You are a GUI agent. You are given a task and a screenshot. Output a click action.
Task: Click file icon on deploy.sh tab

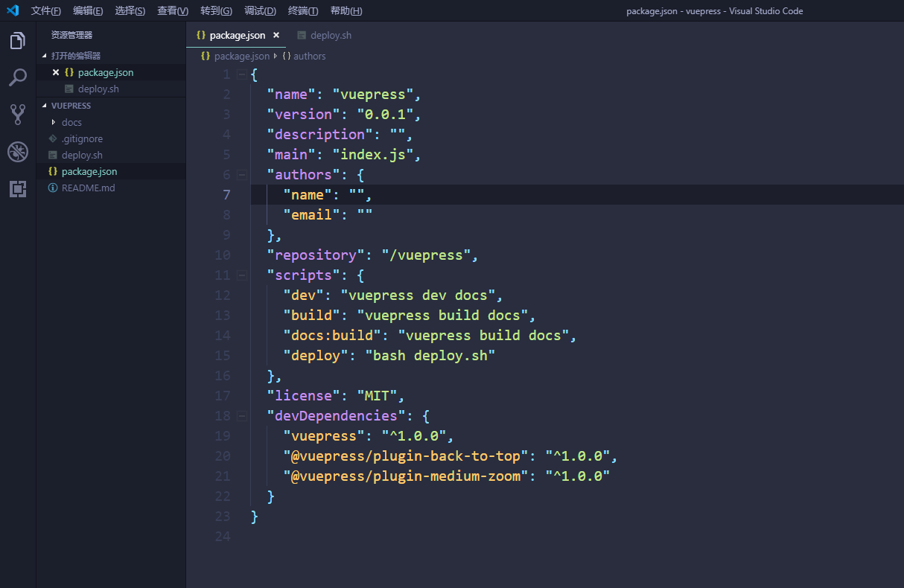click(302, 35)
